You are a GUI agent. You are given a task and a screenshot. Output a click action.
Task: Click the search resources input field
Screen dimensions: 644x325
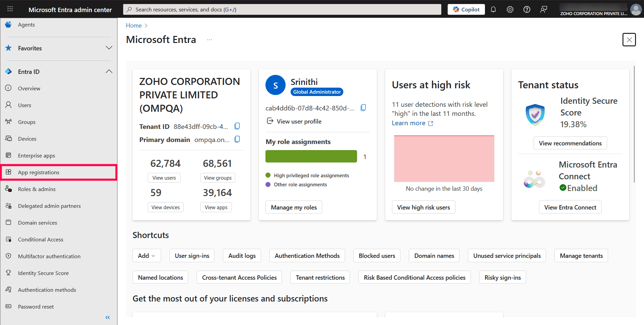pos(282,9)
